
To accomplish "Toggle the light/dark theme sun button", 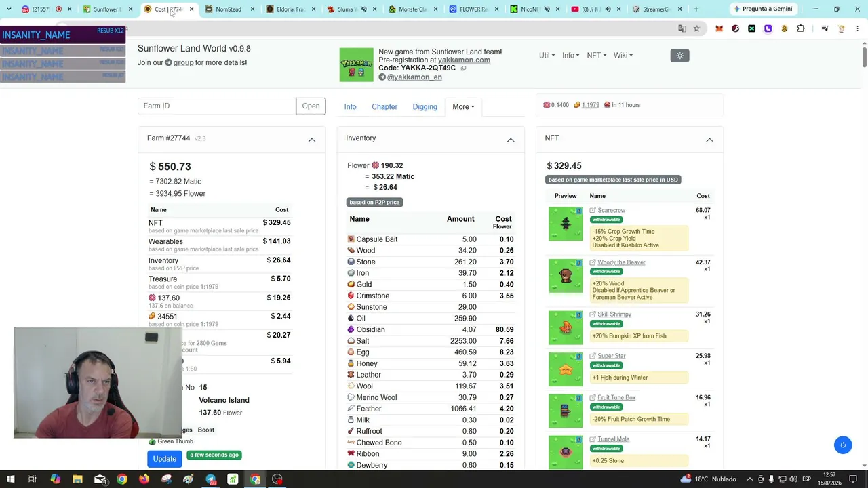I will pos(679,56).
